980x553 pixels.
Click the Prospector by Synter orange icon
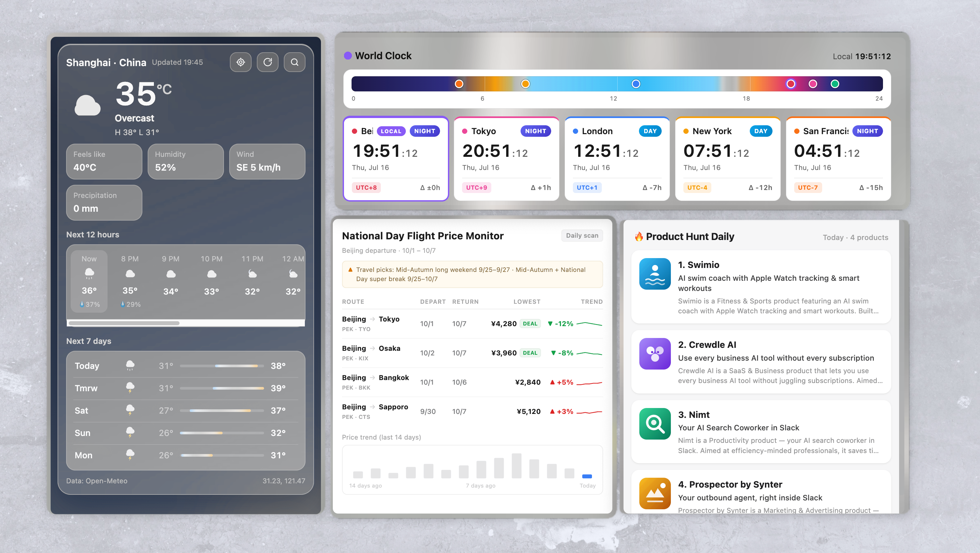pyautogui.click(x=655, y=493)
